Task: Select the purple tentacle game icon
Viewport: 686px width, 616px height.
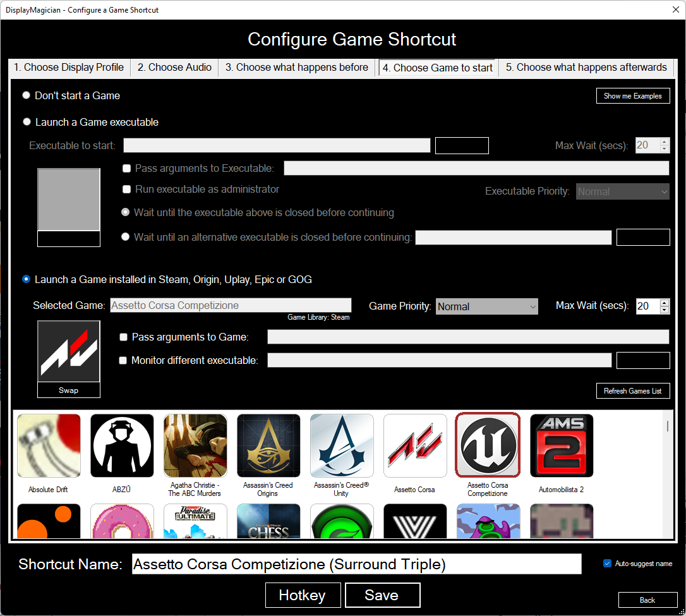Action: [x=488, y=521]
